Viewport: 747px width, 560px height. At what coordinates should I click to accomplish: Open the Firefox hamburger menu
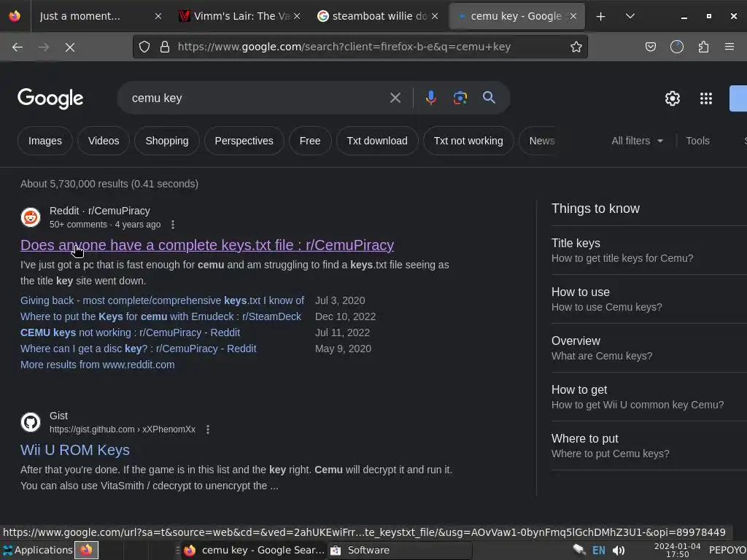coord(729,47)
